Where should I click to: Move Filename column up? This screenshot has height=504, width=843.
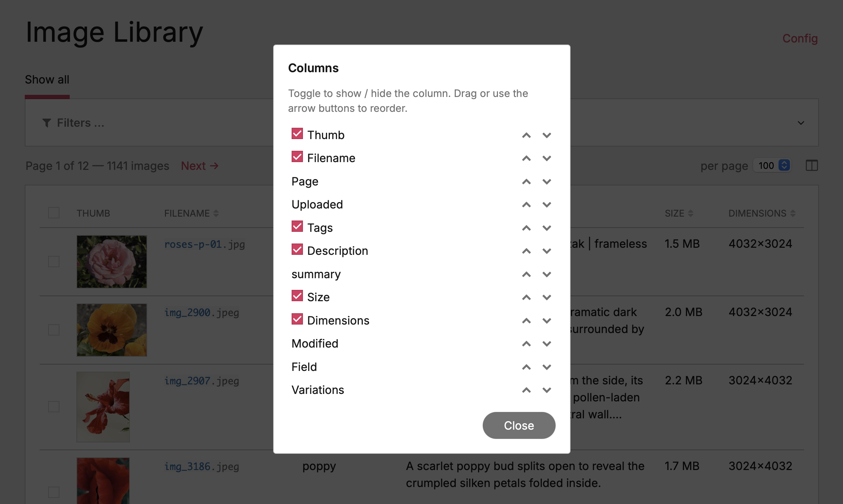coord(526,158)
